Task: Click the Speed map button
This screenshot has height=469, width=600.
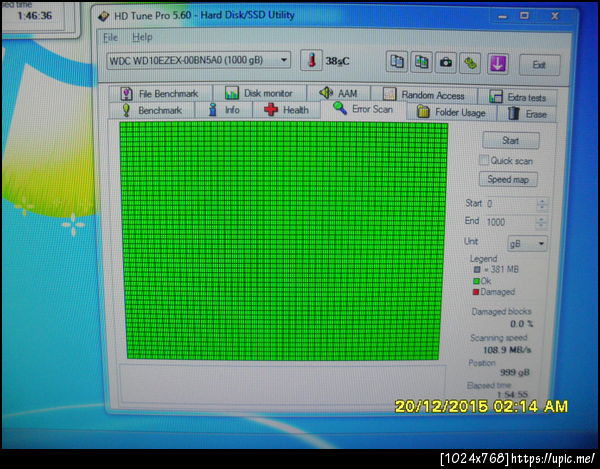Action: (508, 179)
